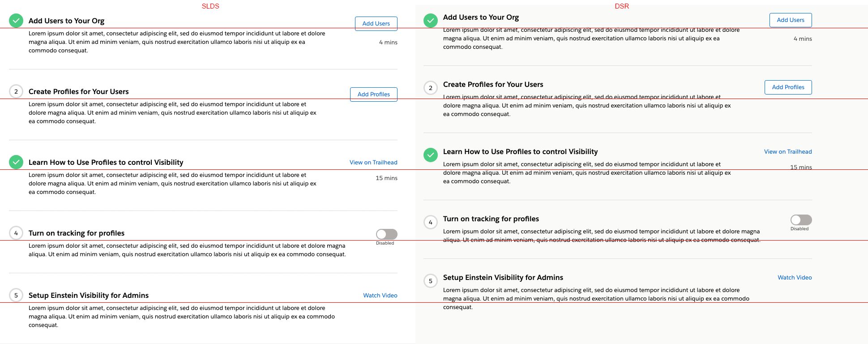The height and width of the screenshot is (344, 868).
Task: Click the green check on "Add Users to Your Org" in DSR
Action: tap(431, 20)
